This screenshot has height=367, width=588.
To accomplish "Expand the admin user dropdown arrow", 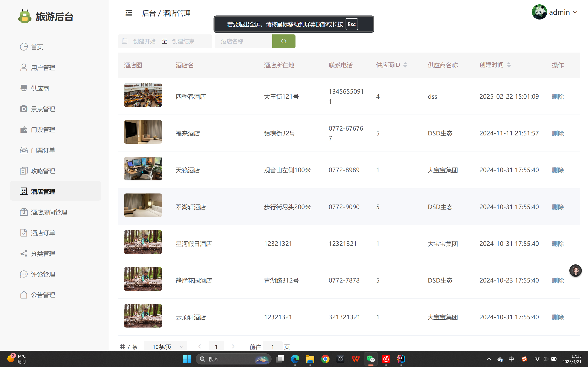I will [575, 12].
